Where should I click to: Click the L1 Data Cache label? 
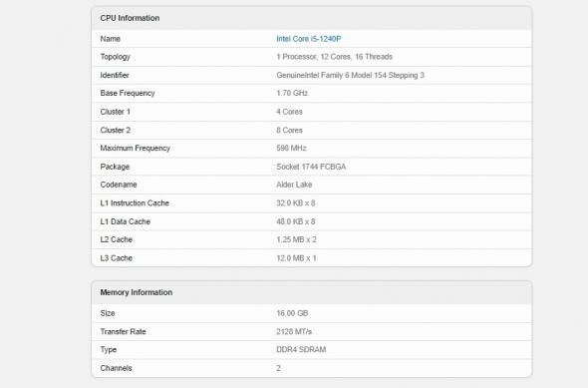(126, 221)
